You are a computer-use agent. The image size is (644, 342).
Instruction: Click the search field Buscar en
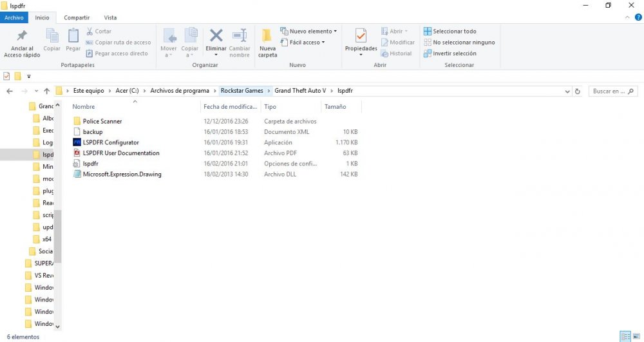(x=612, y=91)
